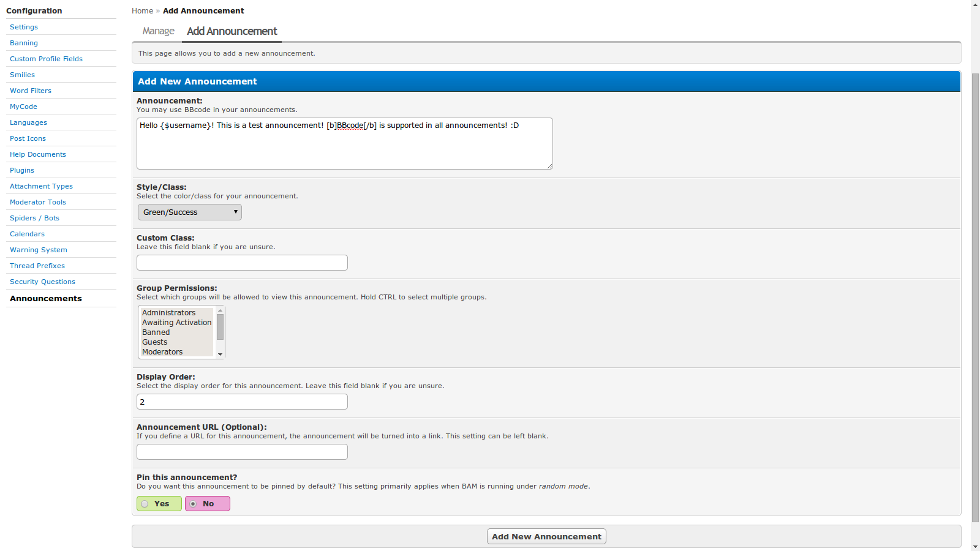Select the No radio button for pinning

(x=194, y=504)
